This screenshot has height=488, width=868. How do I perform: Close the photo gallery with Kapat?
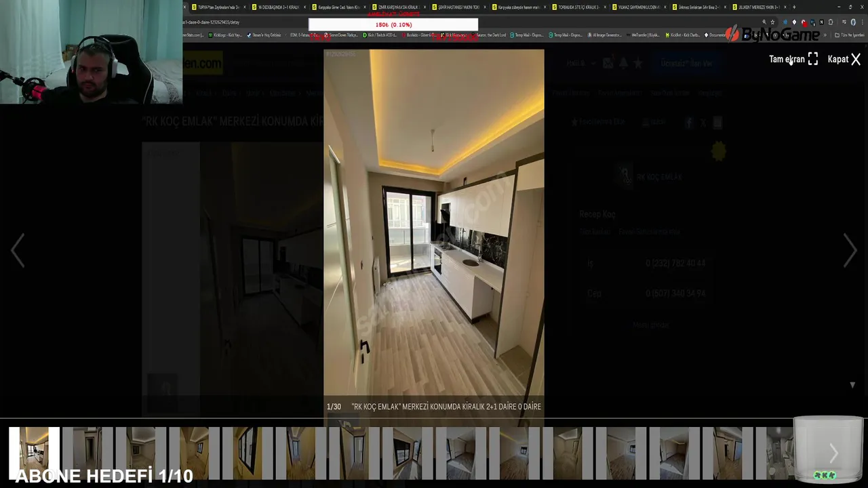coord(844,59)
